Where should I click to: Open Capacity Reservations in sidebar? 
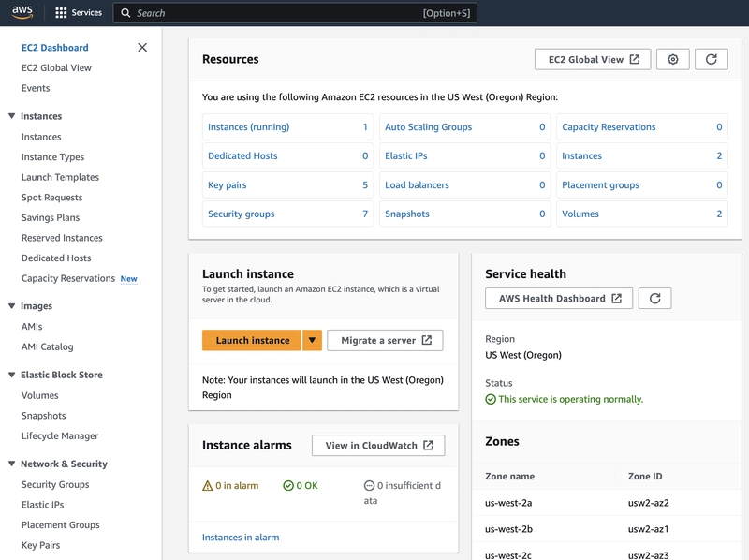click(x=68, y=278)
